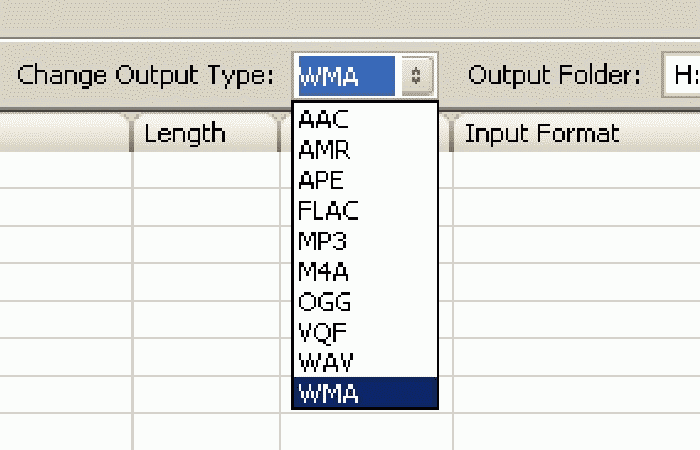Select the first empty row under Length

[205, 169]
